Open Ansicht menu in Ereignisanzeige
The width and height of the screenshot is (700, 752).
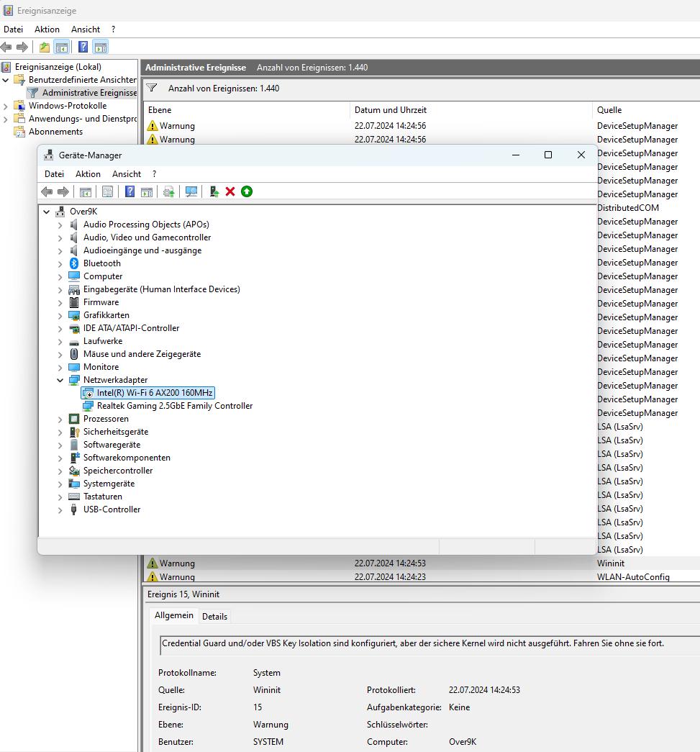pos(86,30)
